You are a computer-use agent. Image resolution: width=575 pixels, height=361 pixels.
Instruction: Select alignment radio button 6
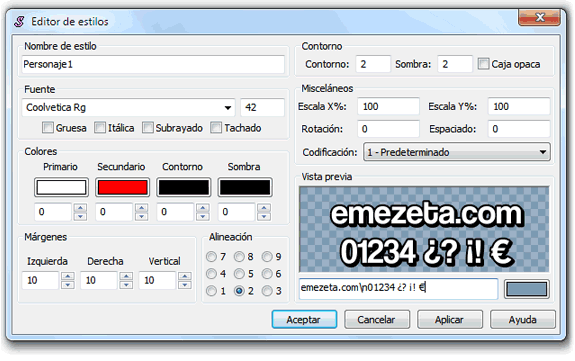click(267, 274)
